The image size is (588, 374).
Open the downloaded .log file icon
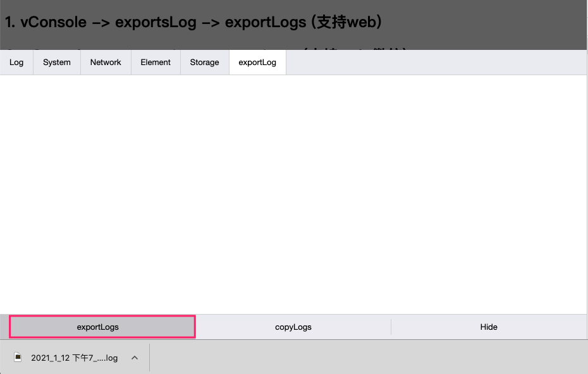[x=18, y=357]
